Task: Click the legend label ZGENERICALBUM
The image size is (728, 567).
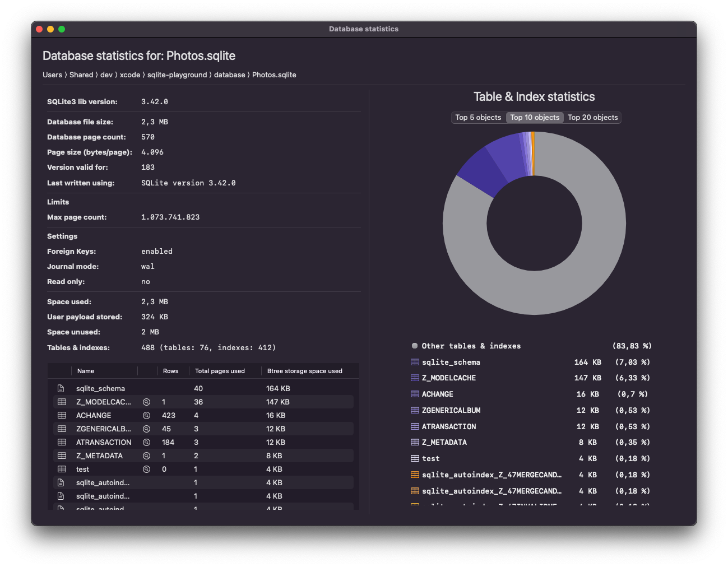Action: tap(451, 410)
